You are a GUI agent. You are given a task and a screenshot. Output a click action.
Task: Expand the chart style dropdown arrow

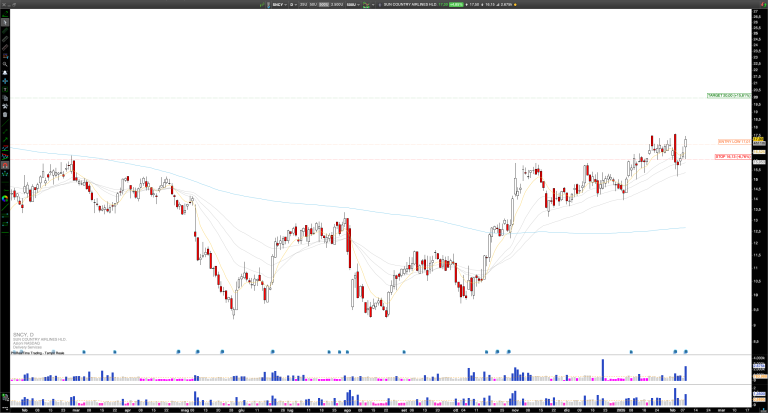point(372,5)
